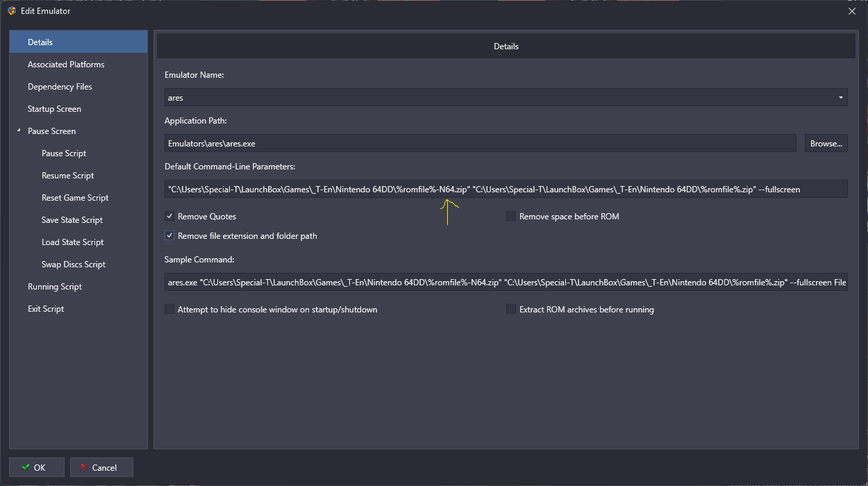The width and height of the screenshot is (868, 486).
Task: Click the LaunchBox app icon in title bar
Action: pyautogui.click(x=11, y=10)
